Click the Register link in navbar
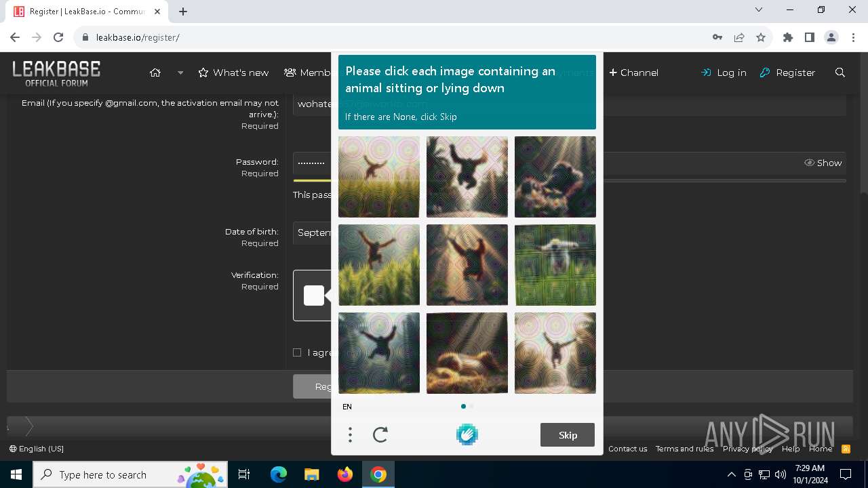Viewport: 868px width, 488px height. tap(787, 73)
